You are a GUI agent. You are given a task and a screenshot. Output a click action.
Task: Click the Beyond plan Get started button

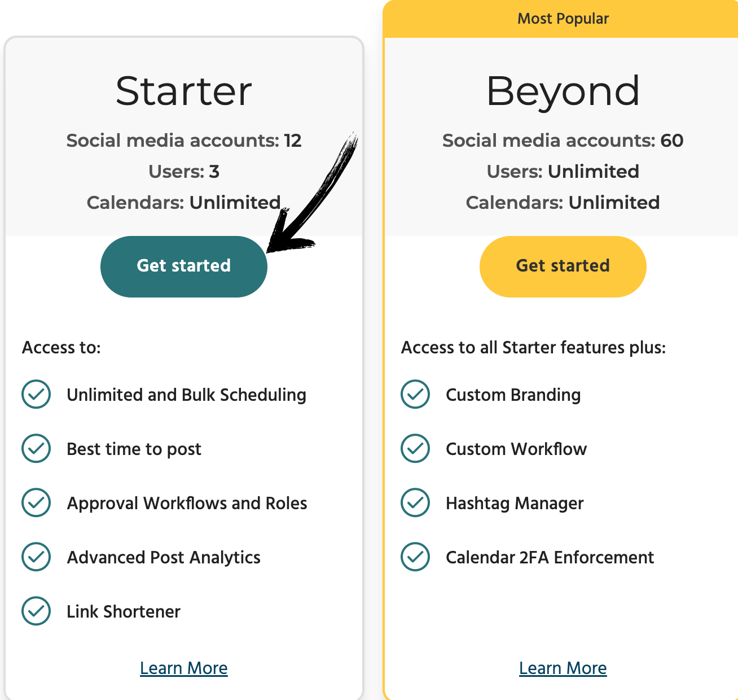click(x=563, y=266)
